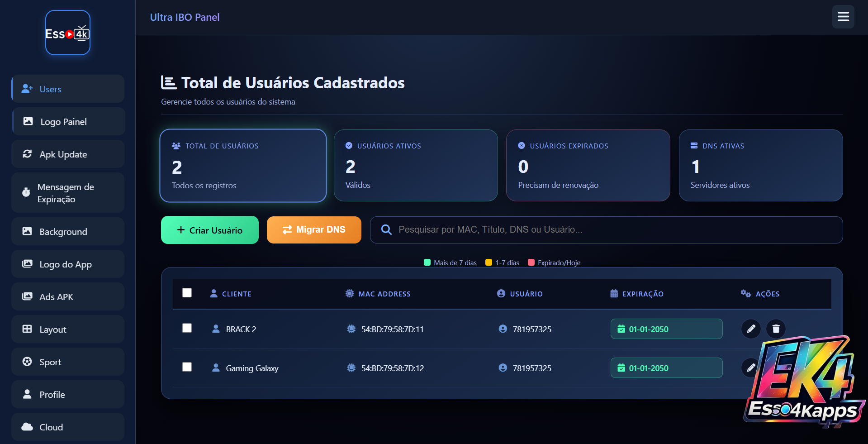The height and width of the screenshot is (444, 868).
Task: Select the Usuários Expirados stat card
Action: click(588, 166)
